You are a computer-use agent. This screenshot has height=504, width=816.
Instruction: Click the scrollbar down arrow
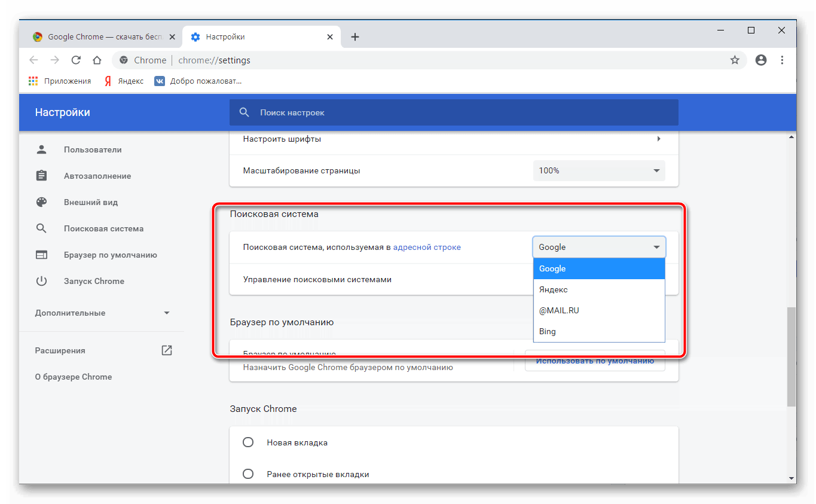click(x=791, y=478)
